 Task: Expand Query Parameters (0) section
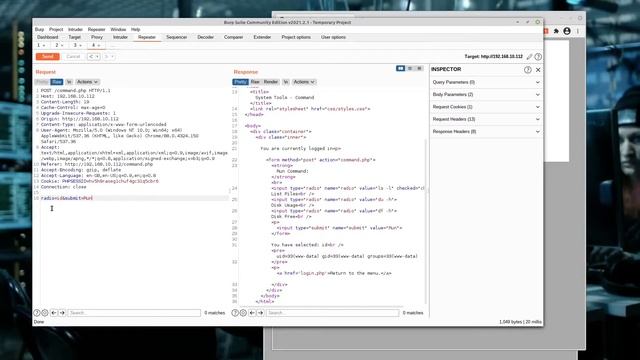pyautogui.click(x=486, y=82)
